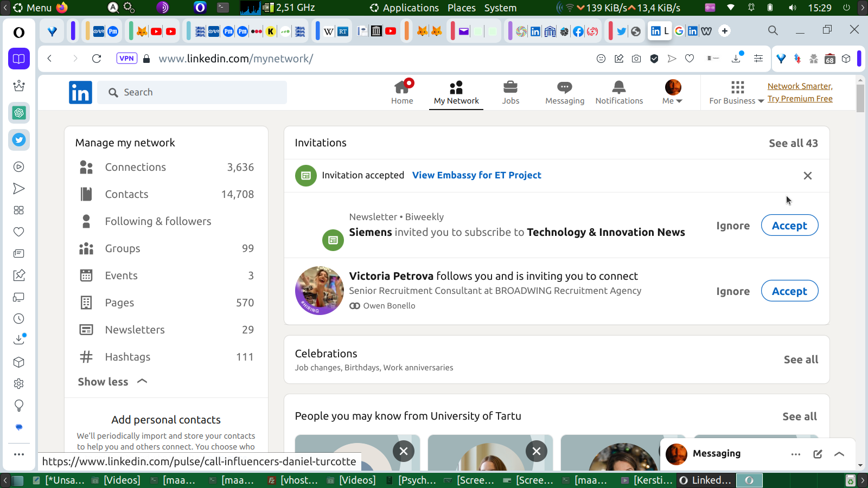Open the Places system menu

click(x=462, y=8)
